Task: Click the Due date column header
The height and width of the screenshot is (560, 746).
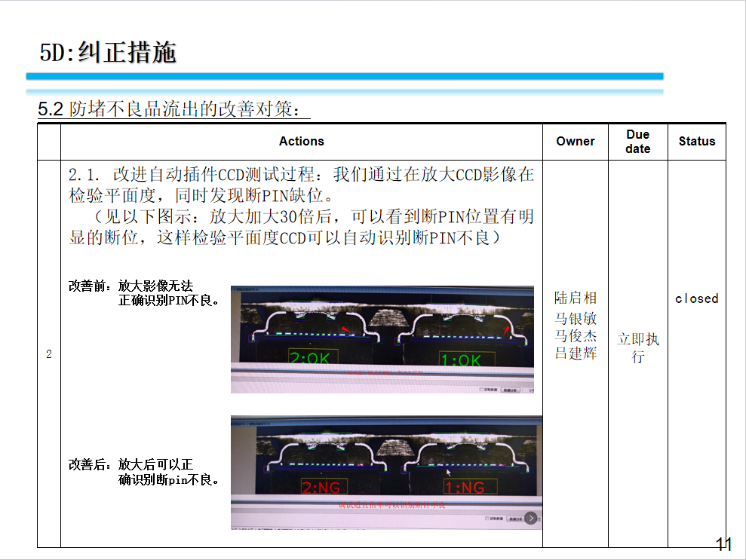Action: (637, 142)
